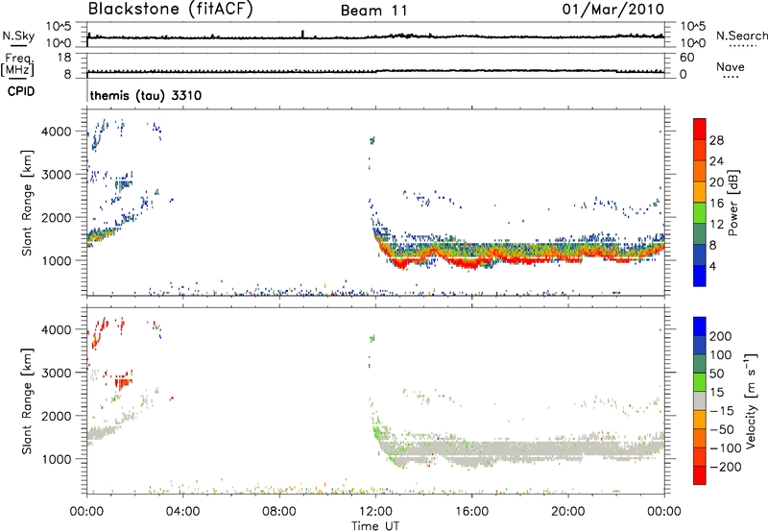
Task: Click the red velocity echoes near 3000 km
Action: [x=124, y=381]
